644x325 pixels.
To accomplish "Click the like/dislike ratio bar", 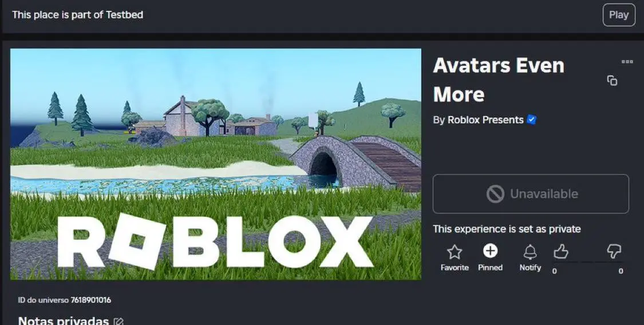I will 588,262.
